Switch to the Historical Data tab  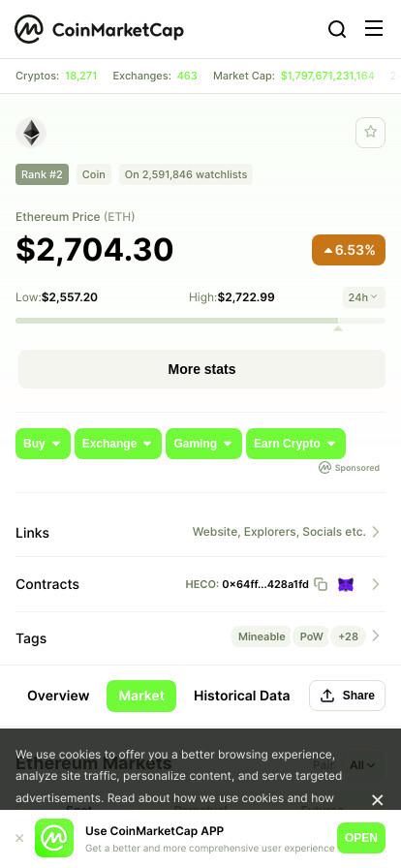tap(241, 696)
